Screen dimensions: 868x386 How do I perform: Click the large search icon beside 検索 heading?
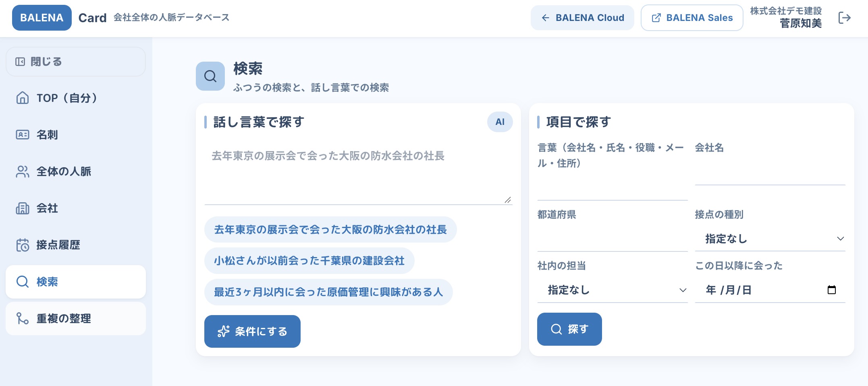[210, 76]
